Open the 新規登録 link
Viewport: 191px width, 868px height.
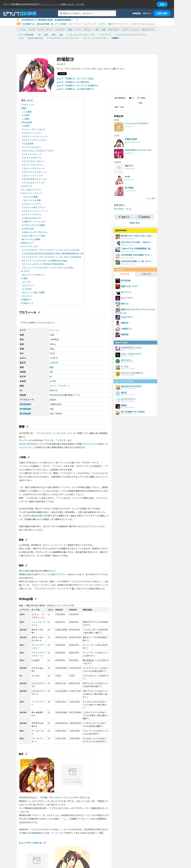click(137, 13)
